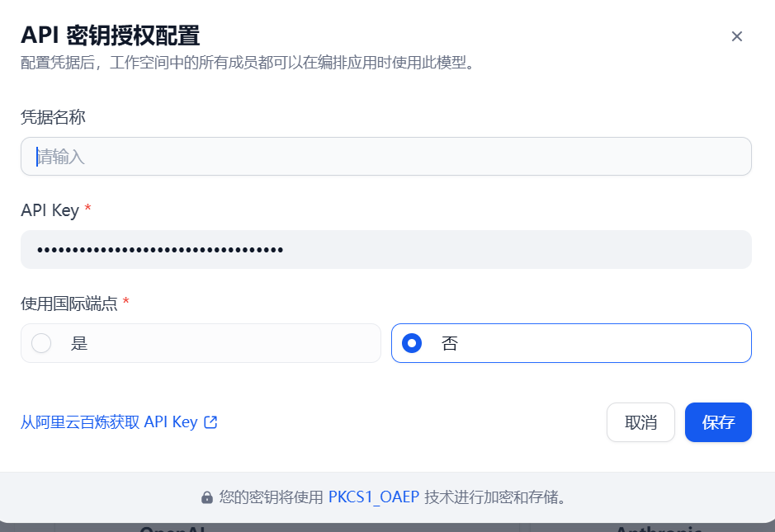The height and width of the screenshot is (532, 775).
Task: Click into the masked API Key field
Action: click(x=386, y=249)
